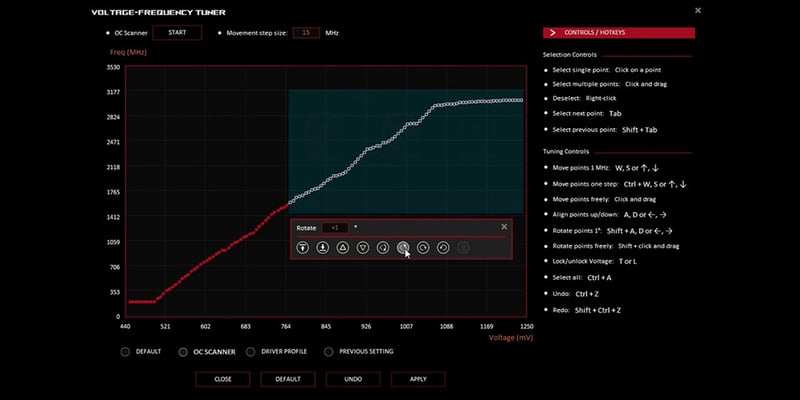Click the downward triangle icon in tuning toolbar
Viewport: 800px width, 400px height.
pos(363,247)
